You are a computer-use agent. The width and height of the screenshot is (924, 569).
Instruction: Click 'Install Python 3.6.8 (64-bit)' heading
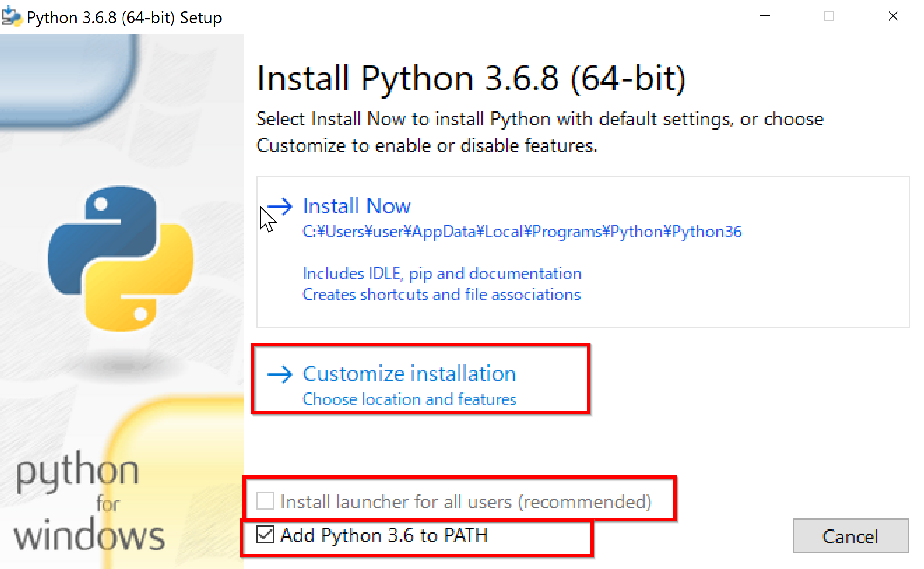coord(471,78)
